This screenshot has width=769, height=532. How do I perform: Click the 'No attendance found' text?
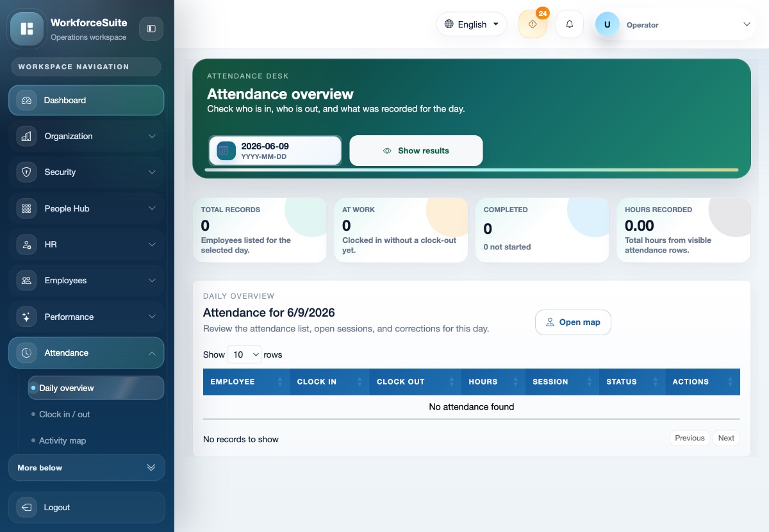[472, 407]
